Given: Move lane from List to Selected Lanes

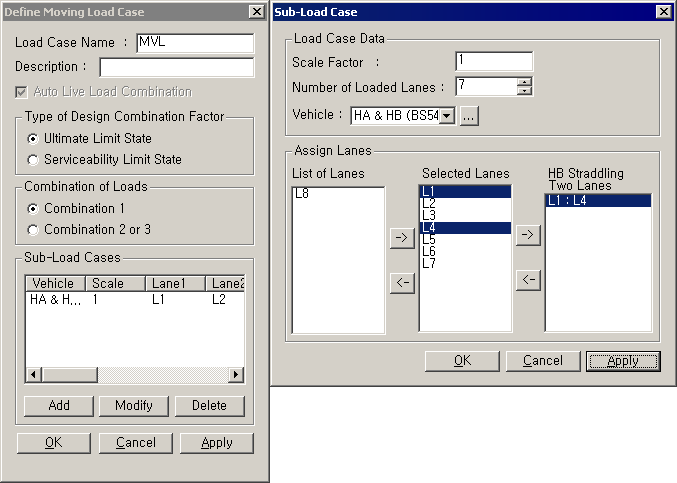Looking at the screenshot, I should coord(400,237).
